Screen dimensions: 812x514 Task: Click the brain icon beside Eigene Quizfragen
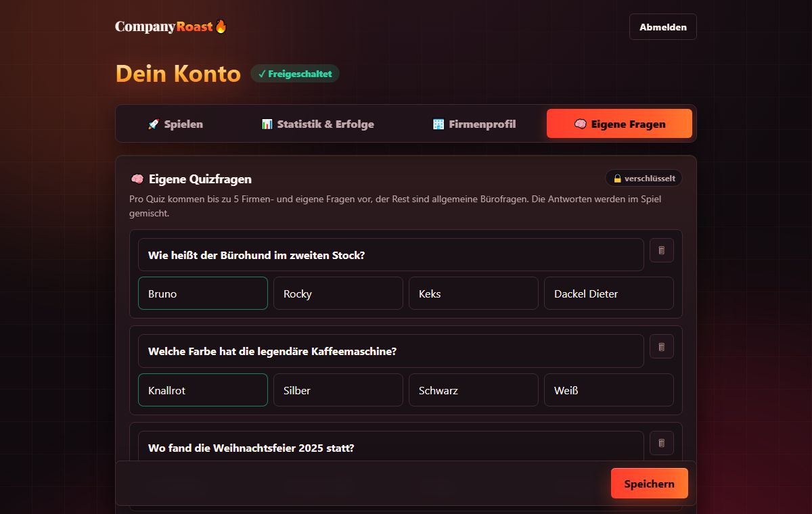[x=137, y=179]
